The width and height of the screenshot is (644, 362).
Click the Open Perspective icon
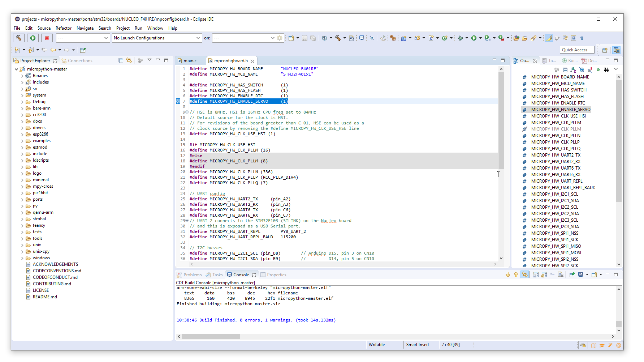coord(605,50)
